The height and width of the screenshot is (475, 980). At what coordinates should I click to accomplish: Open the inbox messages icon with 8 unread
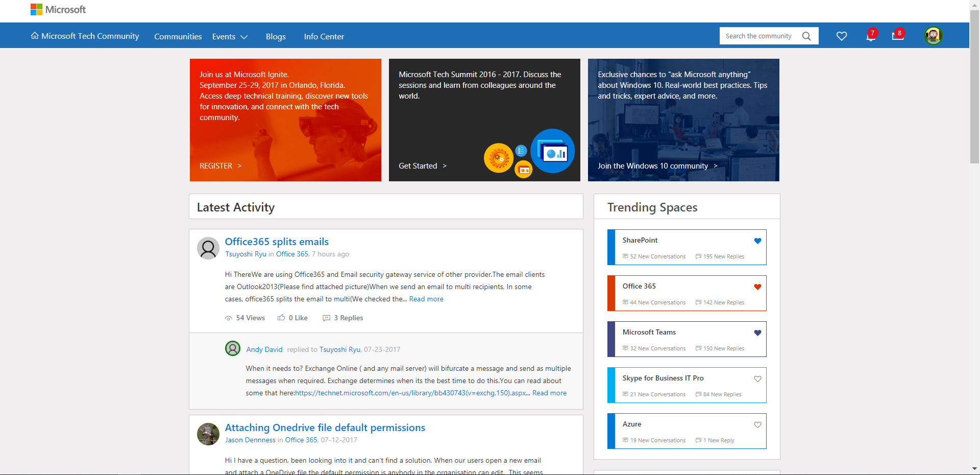click(897, 36)
